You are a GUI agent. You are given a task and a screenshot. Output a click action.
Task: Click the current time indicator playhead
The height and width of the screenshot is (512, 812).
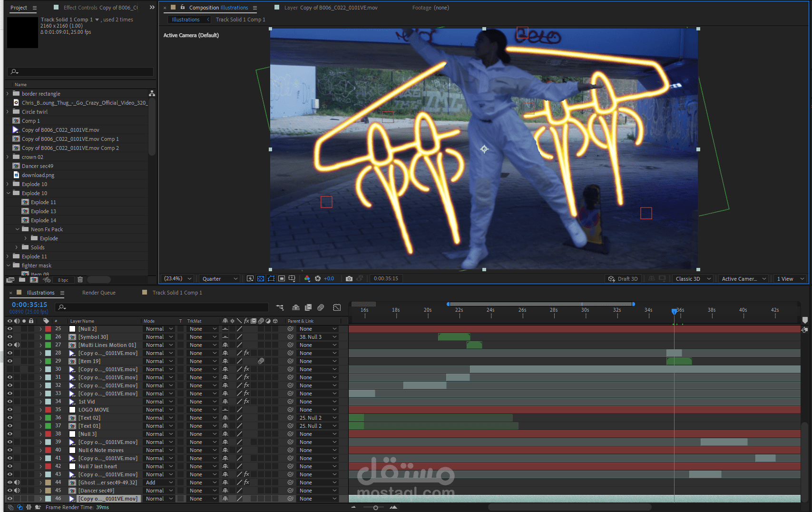[x=674, y=311]
